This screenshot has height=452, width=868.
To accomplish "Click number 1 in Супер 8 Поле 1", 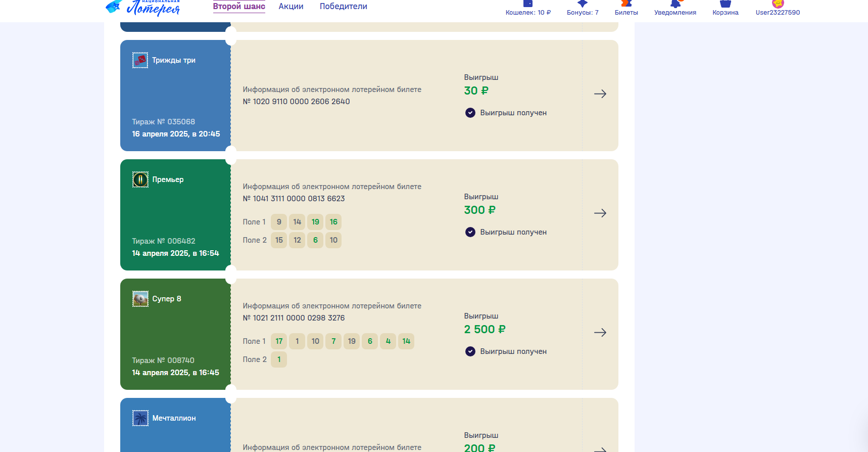I will tap(297, 341).
